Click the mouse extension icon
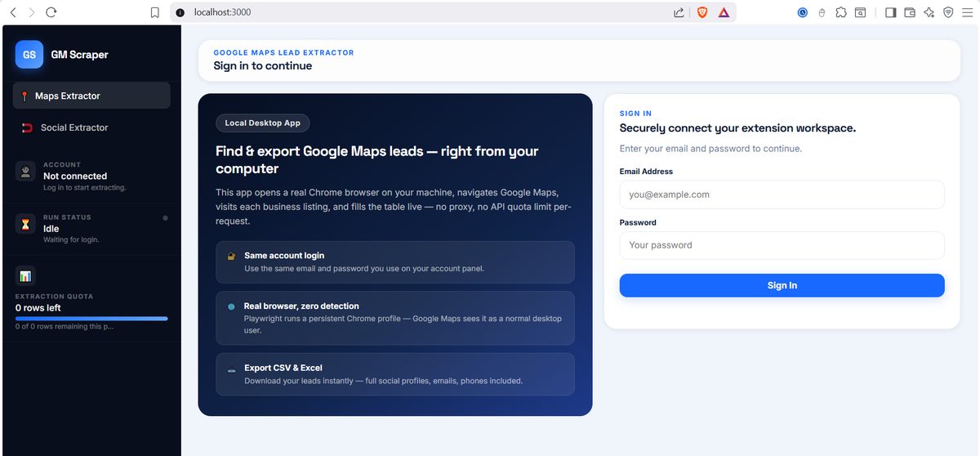The image size is (980, 456). click(x=822, y=12)
